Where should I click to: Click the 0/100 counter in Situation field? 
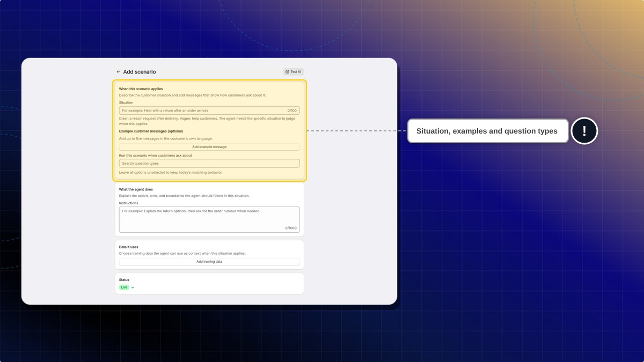[292, 110]
